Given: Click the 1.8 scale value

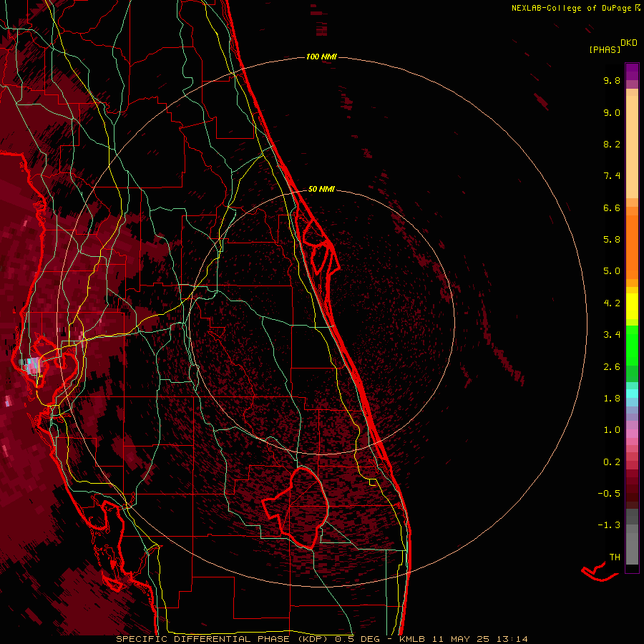Looking at the screenshot, I should click(612, 399).
